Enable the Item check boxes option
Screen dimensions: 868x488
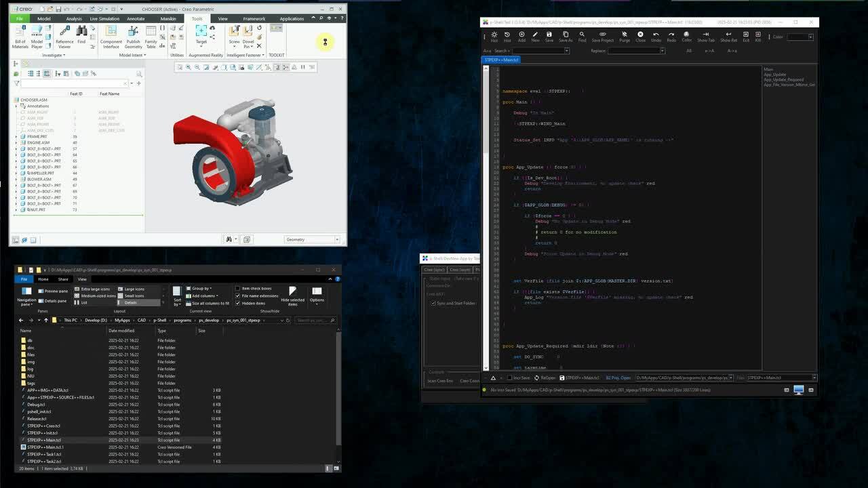238,289
